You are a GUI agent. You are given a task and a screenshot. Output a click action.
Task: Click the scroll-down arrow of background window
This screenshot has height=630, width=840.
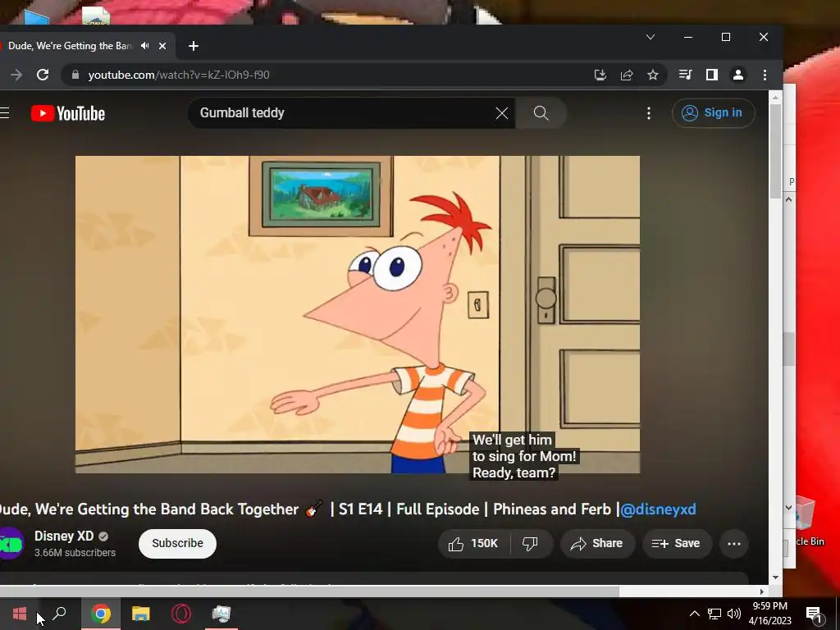[788, 507]
